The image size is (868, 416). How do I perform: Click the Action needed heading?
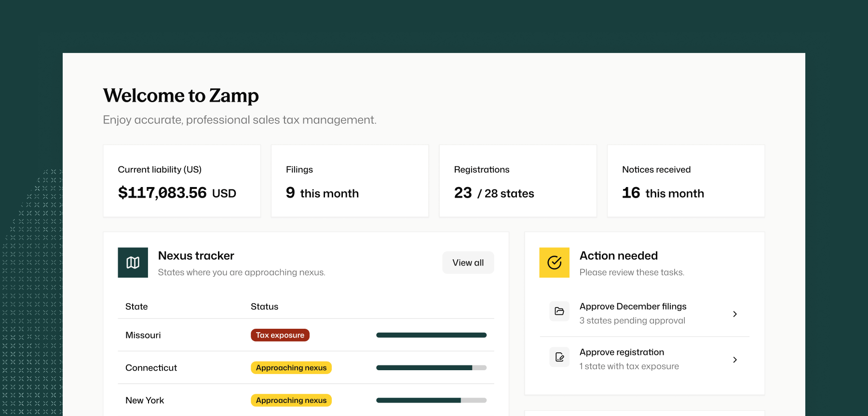click(x=619, y=255)
